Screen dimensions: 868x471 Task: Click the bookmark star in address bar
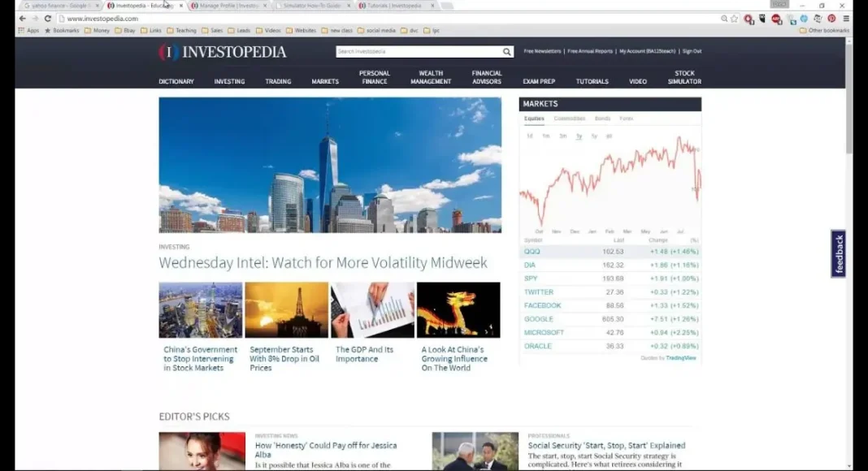pos(734,19)
